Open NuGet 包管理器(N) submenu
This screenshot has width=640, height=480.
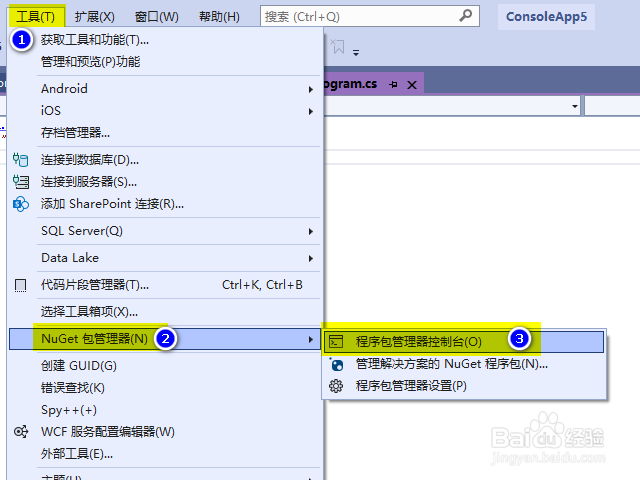[x=165, y=339]
